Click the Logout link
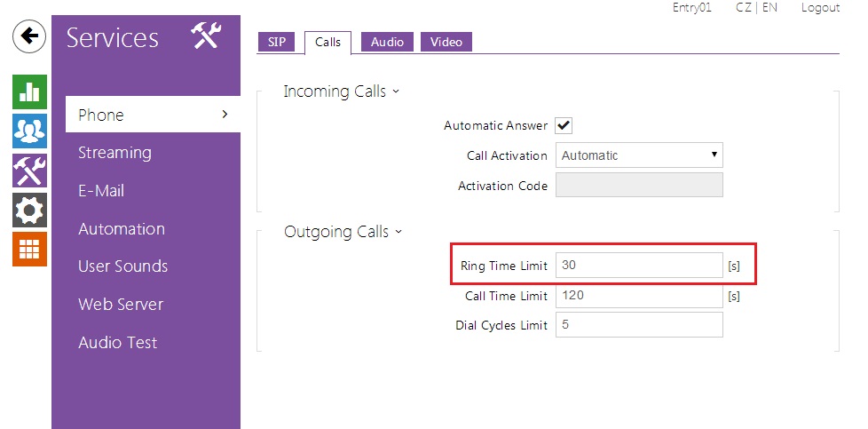Screen dimensions: 868x429 [x=819, y=7]
